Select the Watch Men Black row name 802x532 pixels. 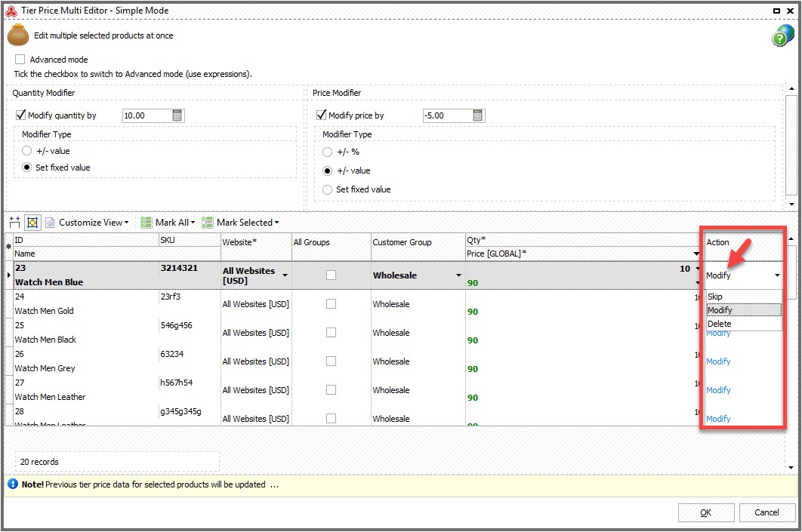coord(45,340)
